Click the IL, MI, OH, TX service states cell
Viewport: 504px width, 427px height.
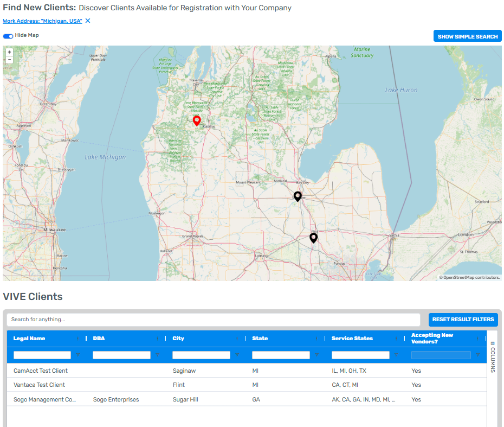[349, 371]
